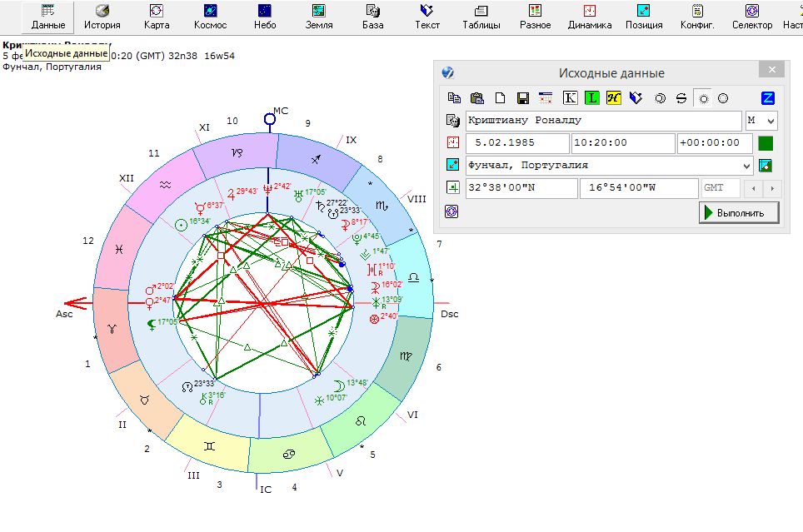Viewport: 803px width, 532px height.
Task: Open История in the main toolbar
Action: (x=102, y=17)
